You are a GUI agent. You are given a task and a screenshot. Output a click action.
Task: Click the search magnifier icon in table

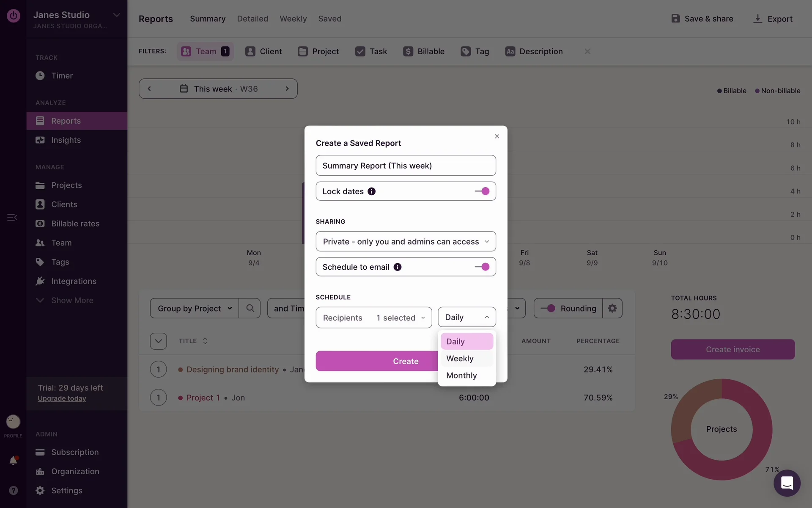250,308
